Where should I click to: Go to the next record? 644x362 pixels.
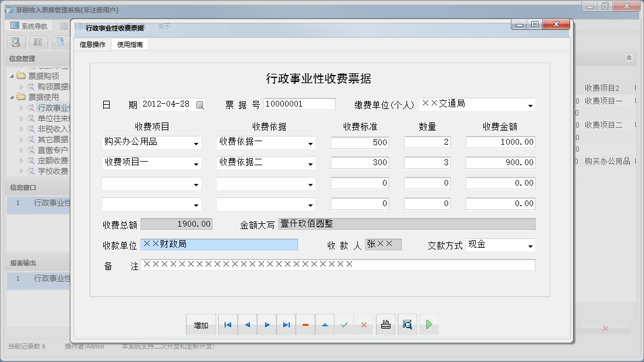click(267, 325)
